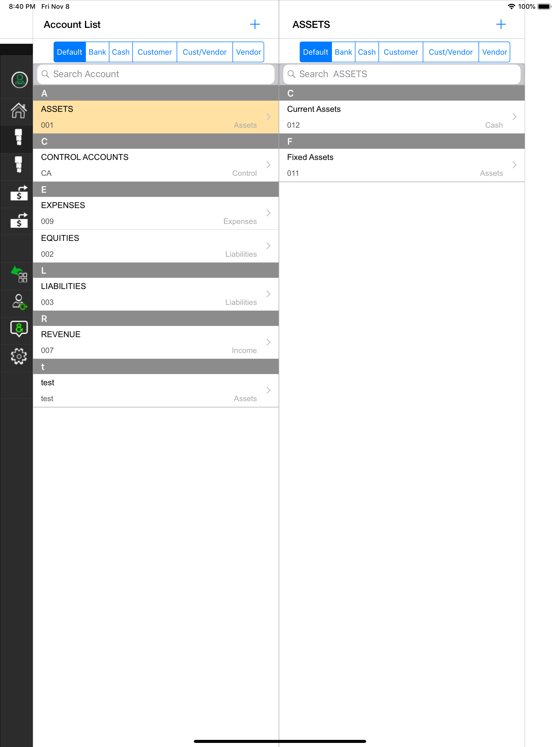Click account code 011
Image resolution: width=560 pixels, height=747 pixels.
click(293, 173)
